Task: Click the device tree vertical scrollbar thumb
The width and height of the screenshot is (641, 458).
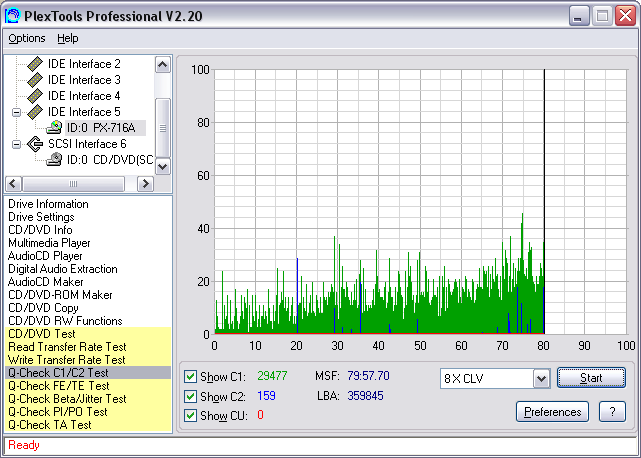Action: pos(163,128)
